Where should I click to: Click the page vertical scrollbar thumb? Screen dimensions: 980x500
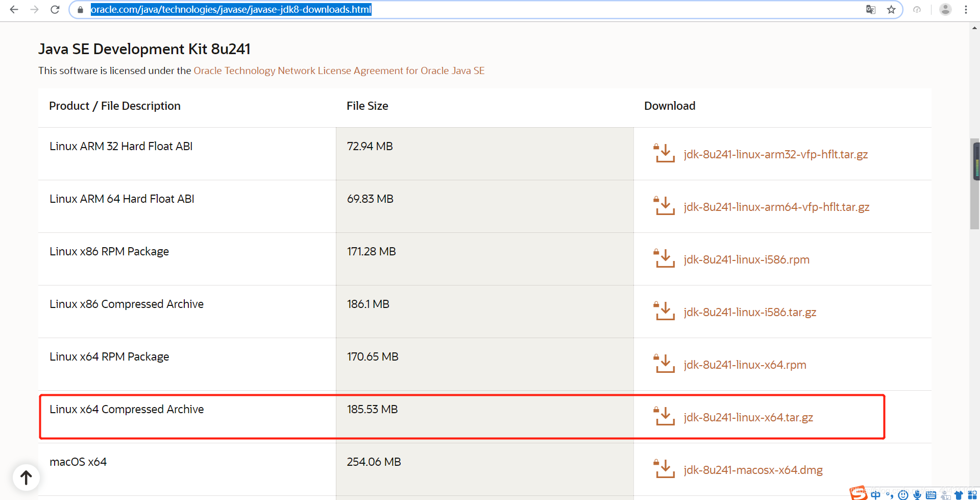[x=974, y=184]
